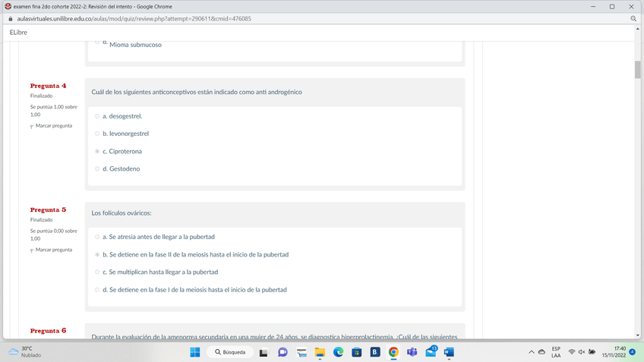Select radio option d. Gestodeno
The image size is (644, 362).
click(x=97, y=168)
